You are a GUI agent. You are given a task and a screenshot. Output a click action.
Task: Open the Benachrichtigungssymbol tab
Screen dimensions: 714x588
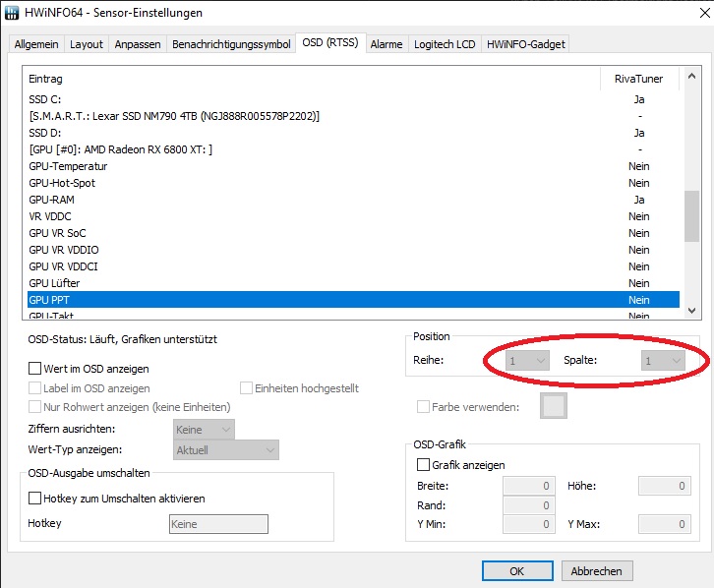[231, 44]
